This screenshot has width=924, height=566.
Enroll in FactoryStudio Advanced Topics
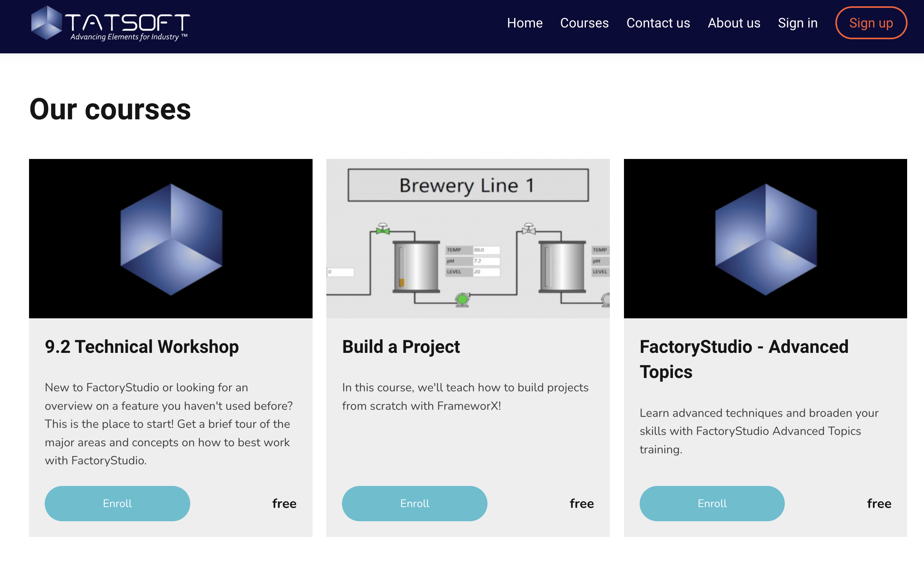point(712,504)
